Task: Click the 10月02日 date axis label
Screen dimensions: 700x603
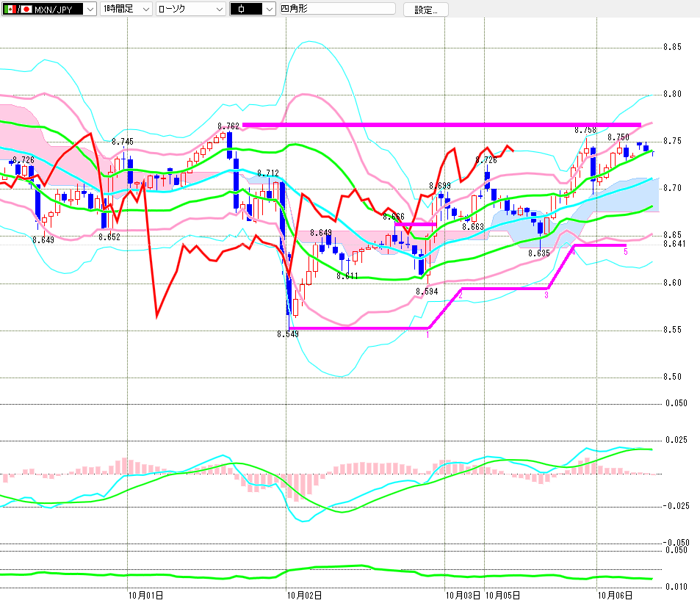Action: [x=304, y=596]
